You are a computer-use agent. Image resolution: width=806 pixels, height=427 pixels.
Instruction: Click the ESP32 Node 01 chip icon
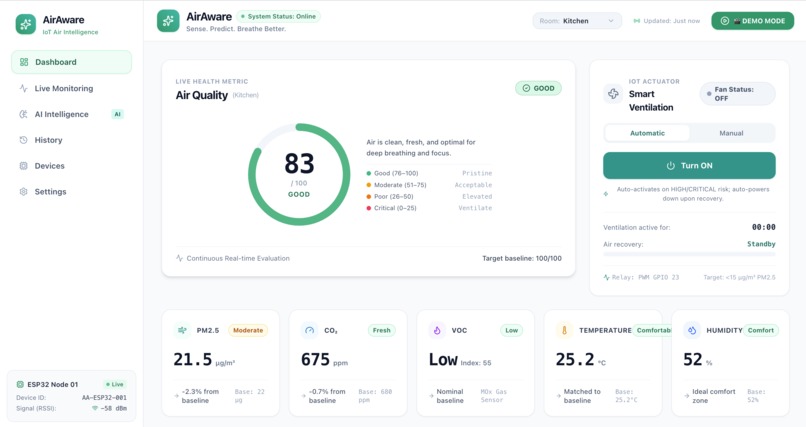tap(20, 384)
